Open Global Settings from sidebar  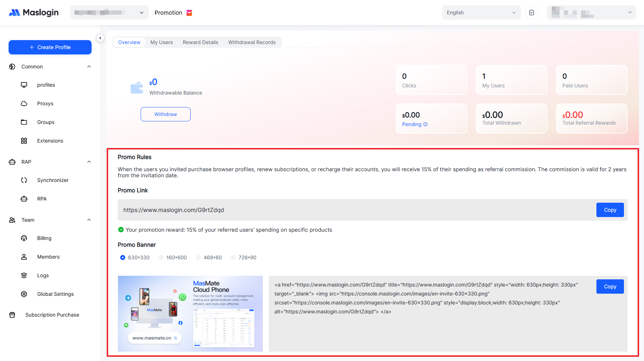pyautogui.click(x=55, y=294)
